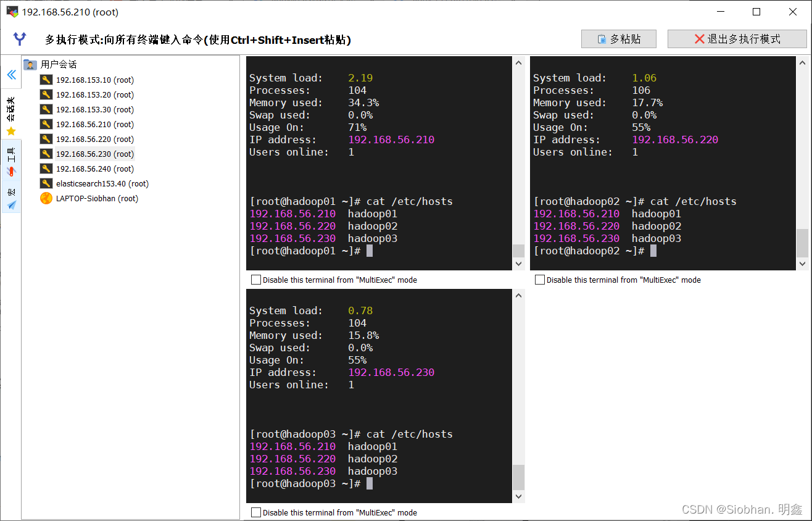Click the Memory used value 15.8%
The height and width of the screenshot is (521, 812).
(x=363, y=335)
